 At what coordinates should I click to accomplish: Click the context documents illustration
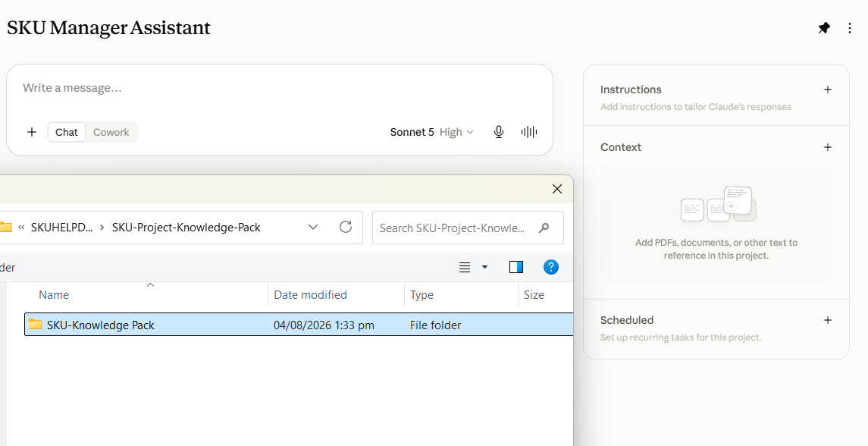[x=719, y=204]
